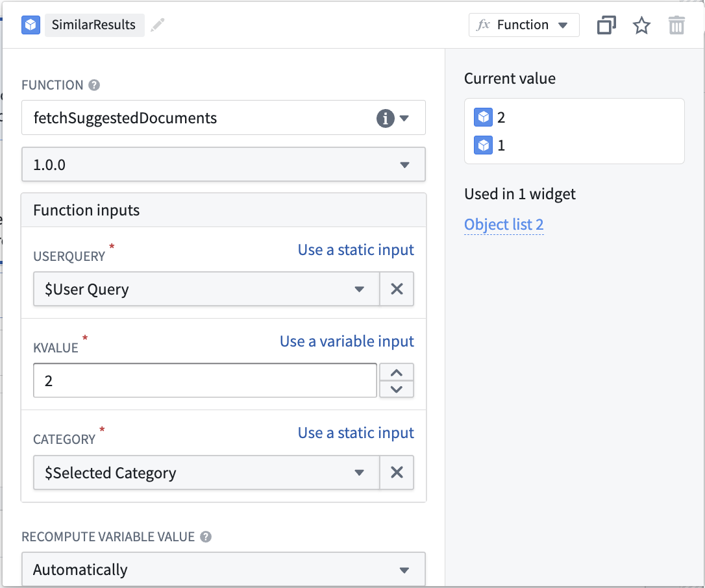
Task: Open the $User Query variable dropdown
Action: [206, 289]
